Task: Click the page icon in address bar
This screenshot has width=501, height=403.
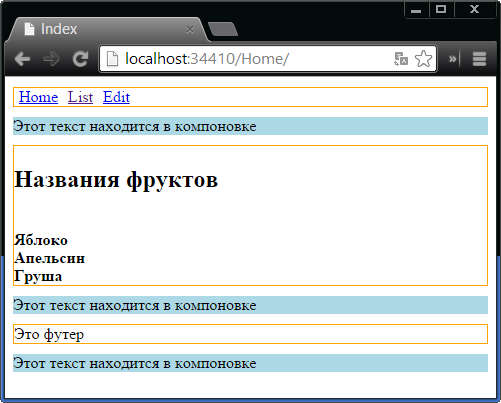Action: (112, 59)
